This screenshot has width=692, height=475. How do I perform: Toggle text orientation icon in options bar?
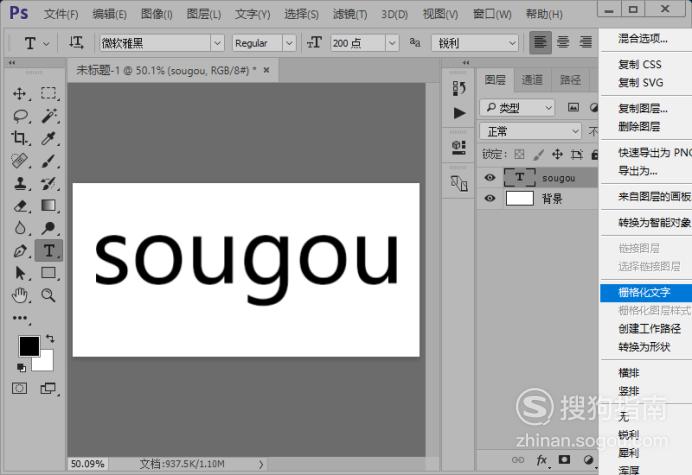[76, 43]
